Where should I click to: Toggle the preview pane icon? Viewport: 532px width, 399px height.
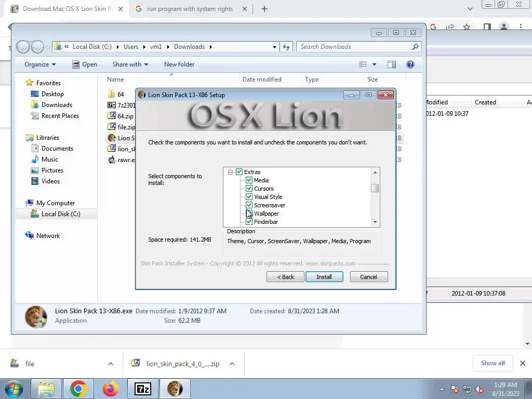pos(392,64)
